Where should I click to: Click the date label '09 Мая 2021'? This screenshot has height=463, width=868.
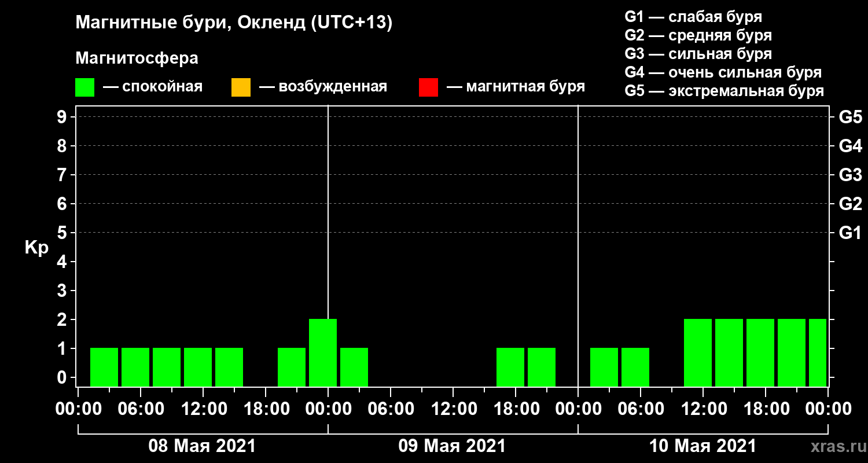coord(452,446)
